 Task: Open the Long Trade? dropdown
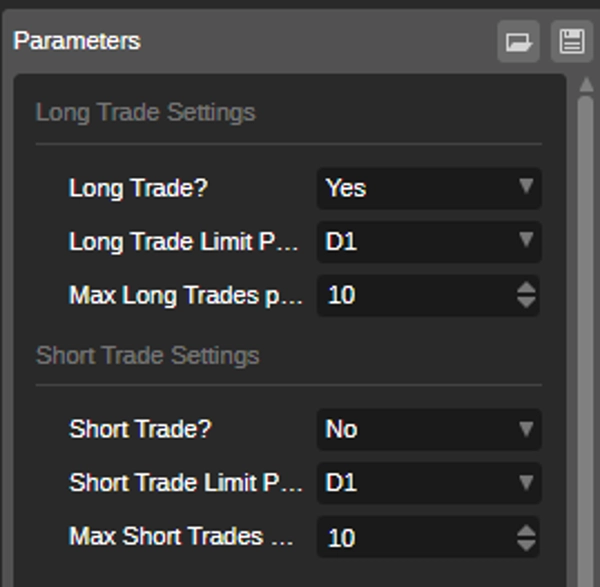[429, 188]
